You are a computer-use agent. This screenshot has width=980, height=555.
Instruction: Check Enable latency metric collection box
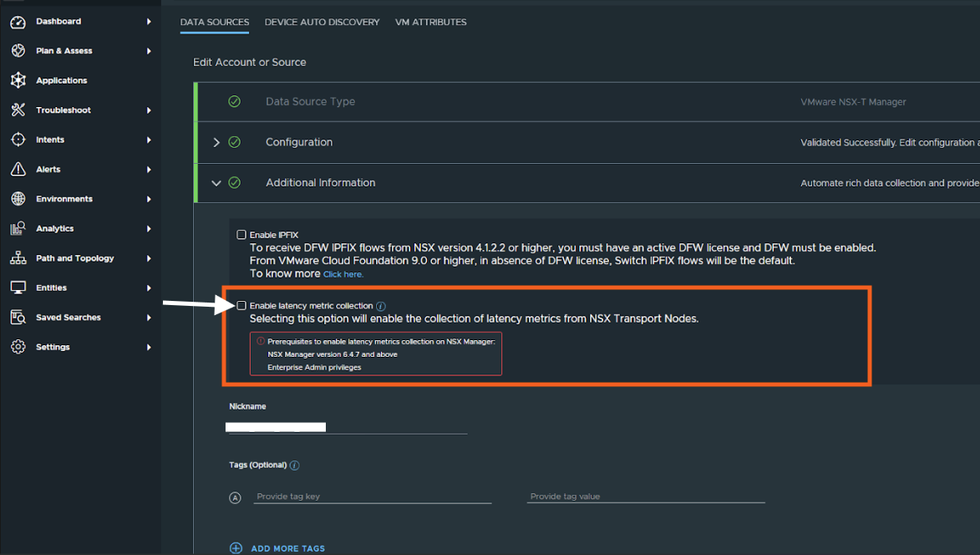(x=241, y=306)
